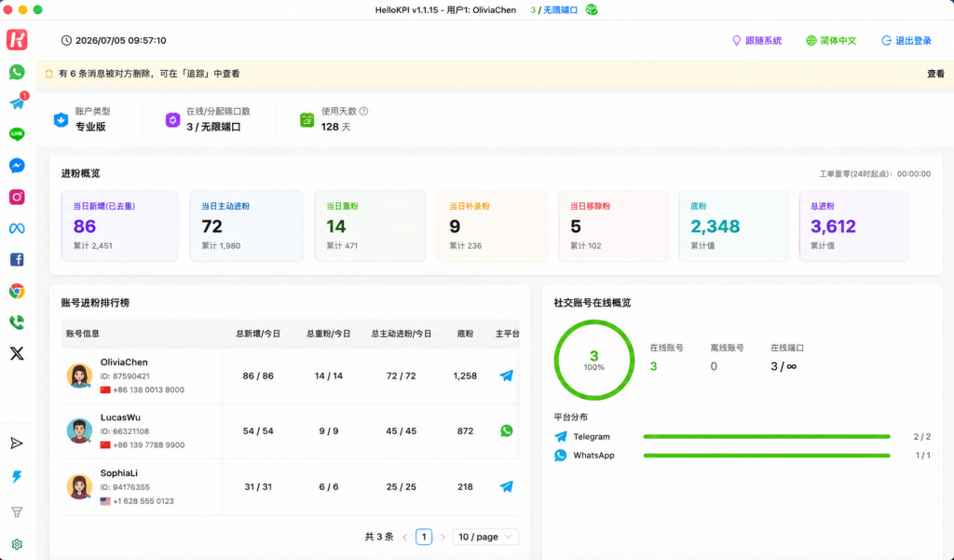Select the 当日新增(已去重) card

point(120,225)
